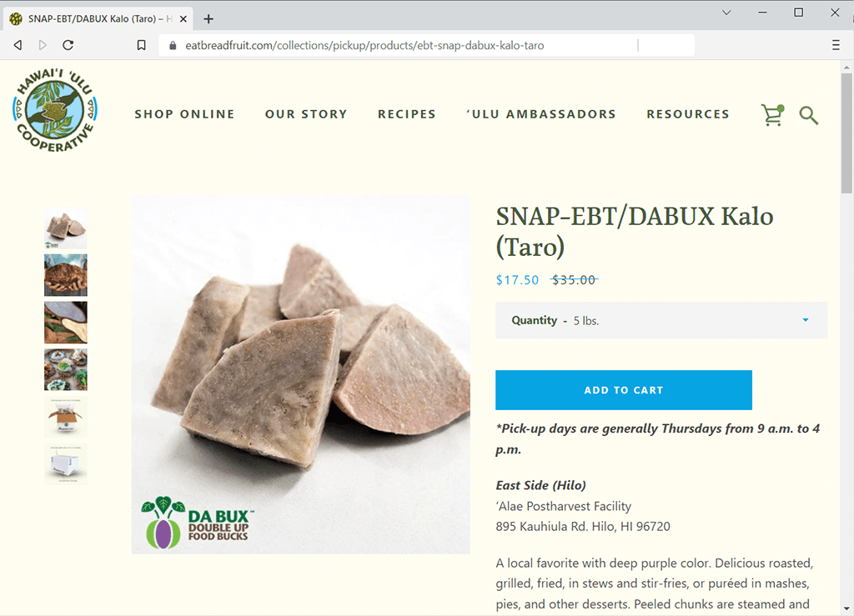Click the address bar URL field

click(x=410, y=46)
